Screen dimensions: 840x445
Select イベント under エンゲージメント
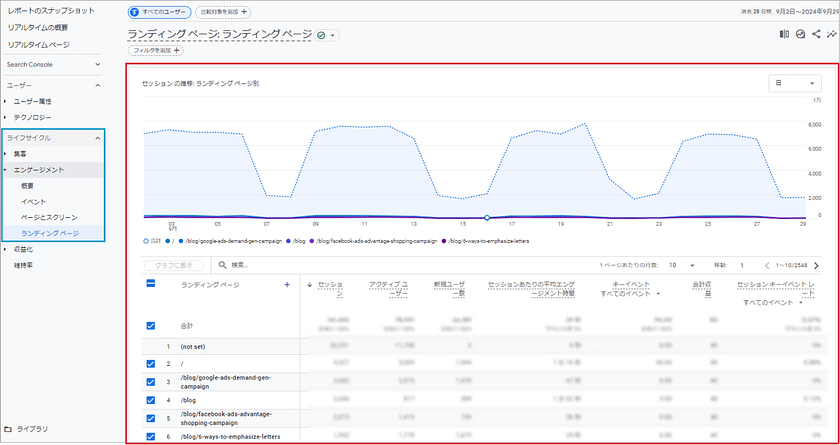(33, 202)
